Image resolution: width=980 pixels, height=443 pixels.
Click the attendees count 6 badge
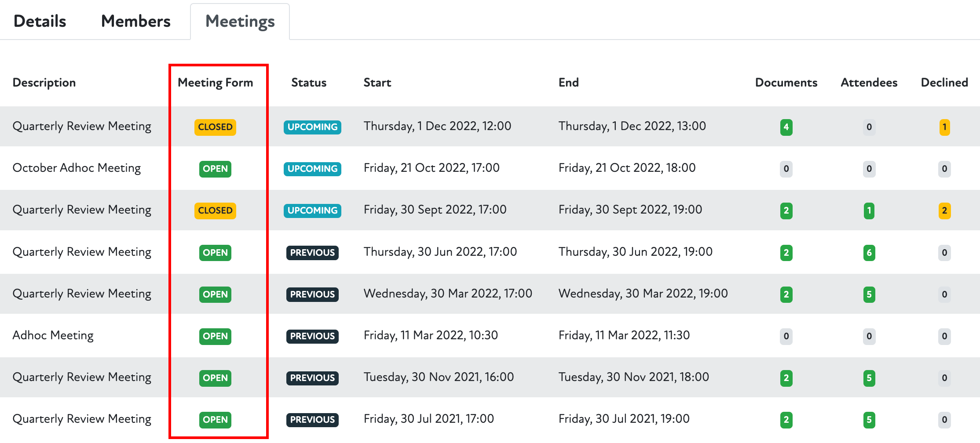pyautogui.click(x=869, y=253)
